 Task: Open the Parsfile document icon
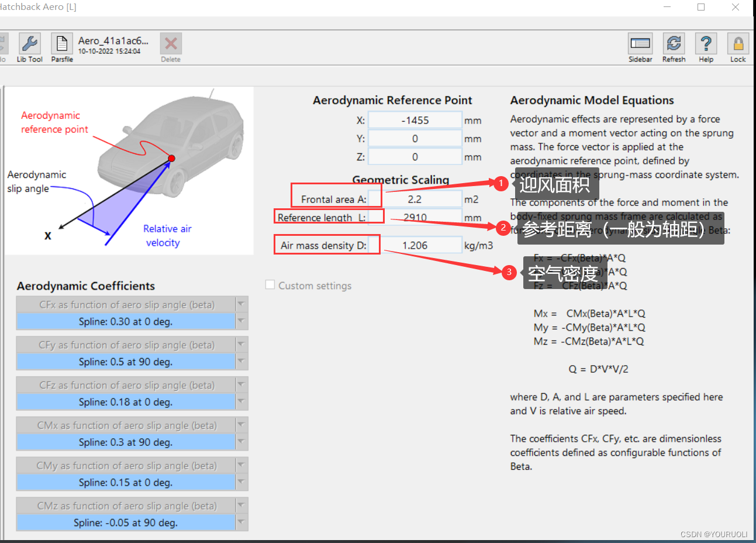pos(62,44)
